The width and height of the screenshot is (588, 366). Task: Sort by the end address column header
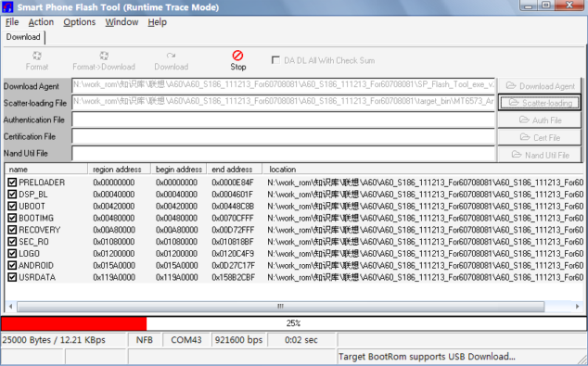point(235,170)
